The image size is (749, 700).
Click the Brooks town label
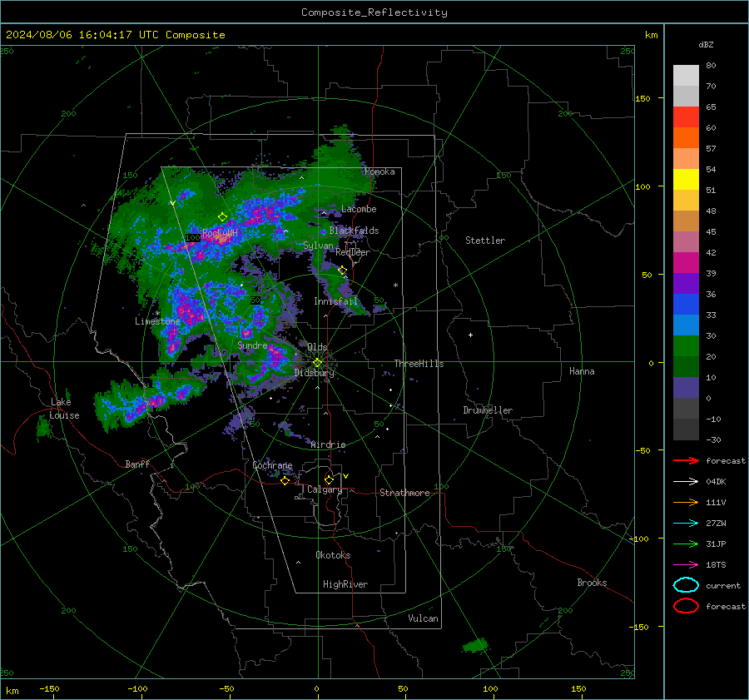(592, 583)
